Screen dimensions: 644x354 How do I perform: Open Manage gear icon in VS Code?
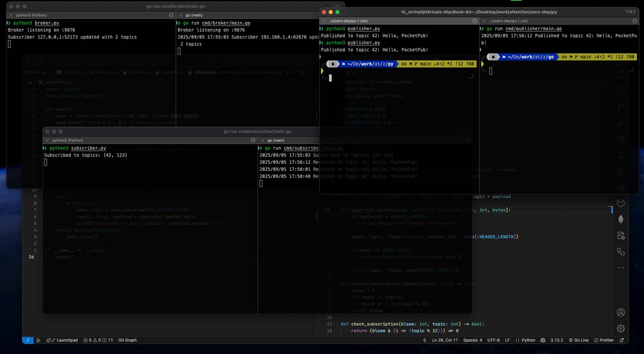[620, 328]
